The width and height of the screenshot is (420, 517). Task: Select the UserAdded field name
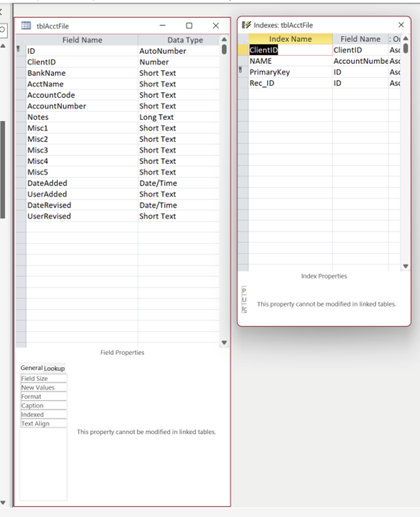tap(82, 194)
